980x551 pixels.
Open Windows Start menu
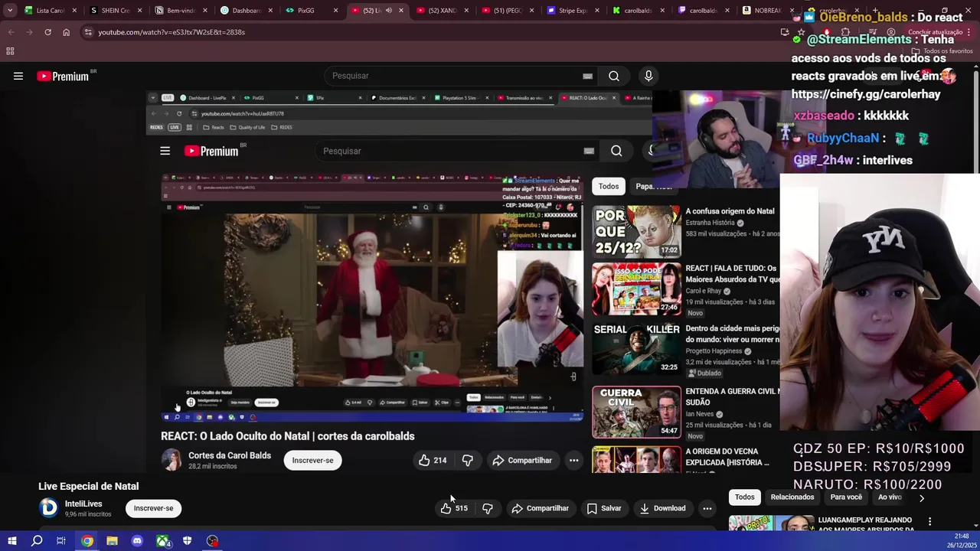click(11, 541)
